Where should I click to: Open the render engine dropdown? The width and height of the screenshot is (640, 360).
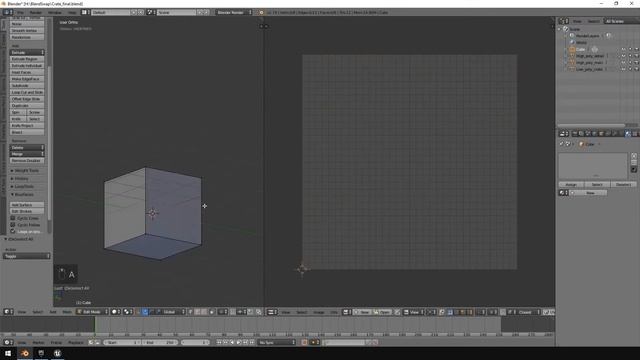(234, 13)
